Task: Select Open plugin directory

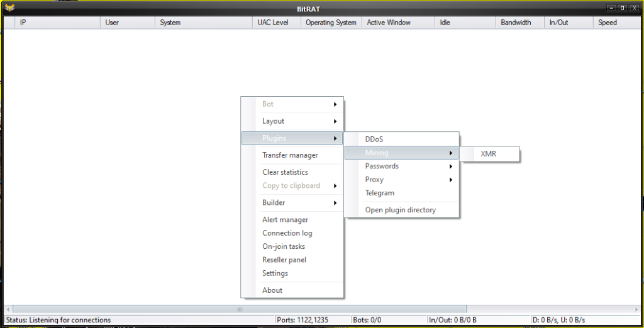Action: click(x=400, y=210)
